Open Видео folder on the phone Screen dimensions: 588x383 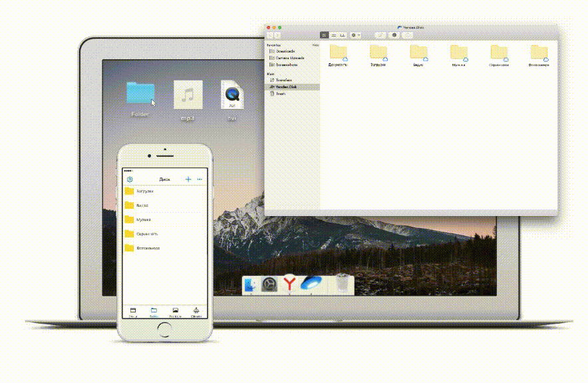(165, 205)
